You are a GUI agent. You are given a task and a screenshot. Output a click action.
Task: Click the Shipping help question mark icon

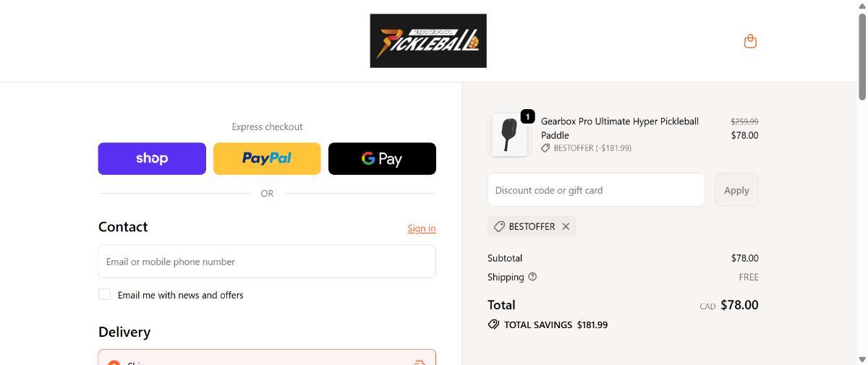(x=532, y=277)
